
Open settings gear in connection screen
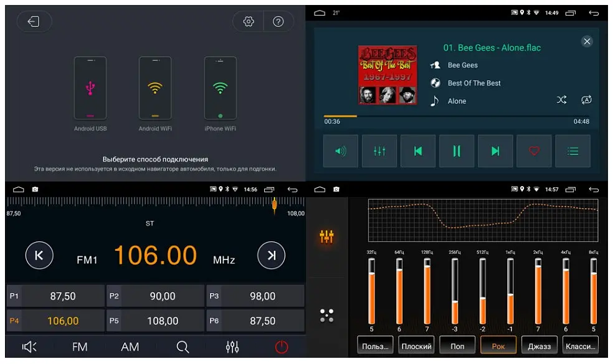[249, 22]
